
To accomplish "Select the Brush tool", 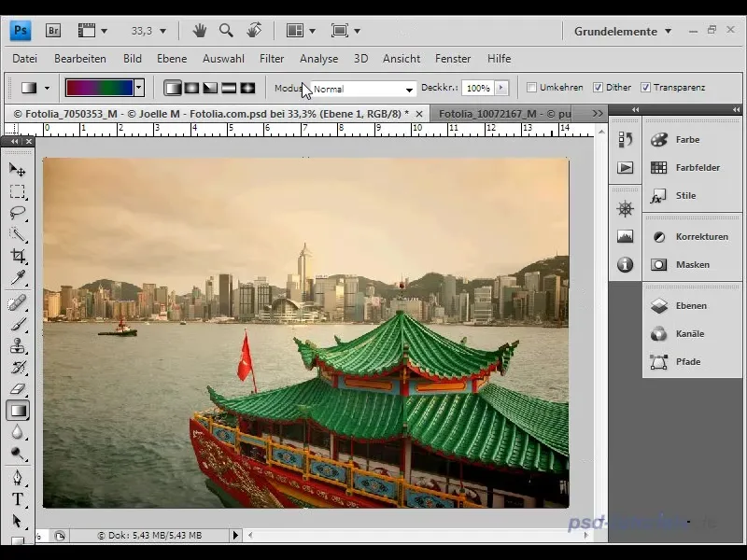I will (x=18, y=324).
